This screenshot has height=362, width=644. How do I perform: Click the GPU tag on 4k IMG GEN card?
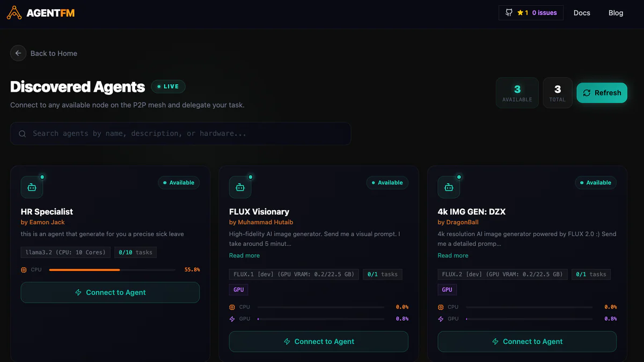tap(447, 290)
